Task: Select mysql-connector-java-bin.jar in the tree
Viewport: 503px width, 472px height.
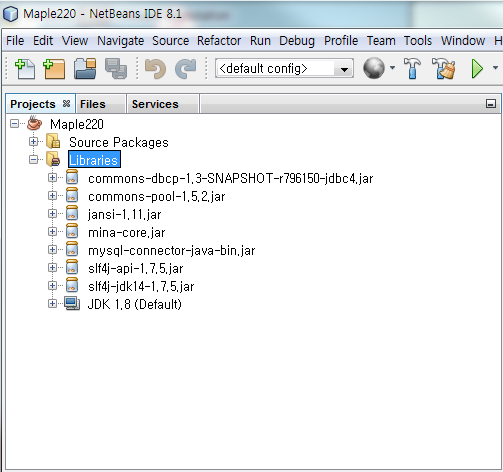Action: pos(171,250)
